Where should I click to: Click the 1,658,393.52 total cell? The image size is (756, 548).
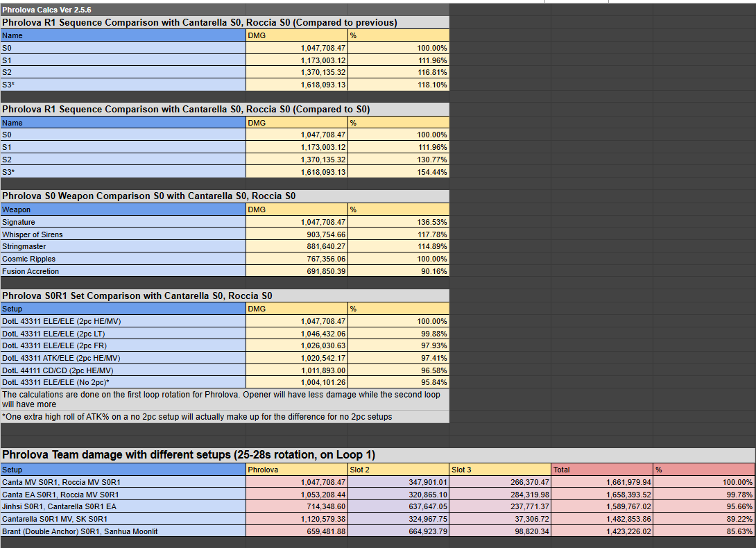tap(602, 495)
